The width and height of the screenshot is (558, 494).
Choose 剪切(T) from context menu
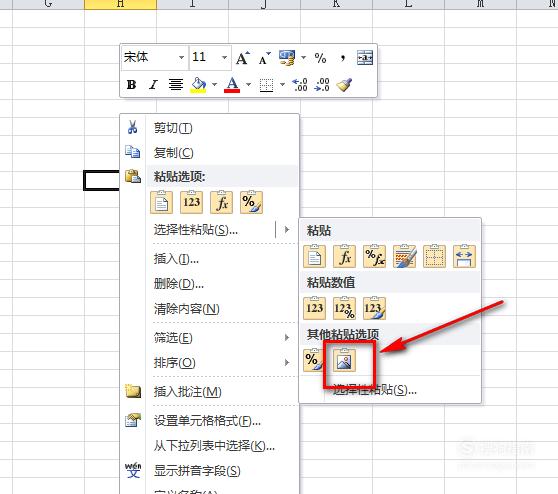point(209,128)
